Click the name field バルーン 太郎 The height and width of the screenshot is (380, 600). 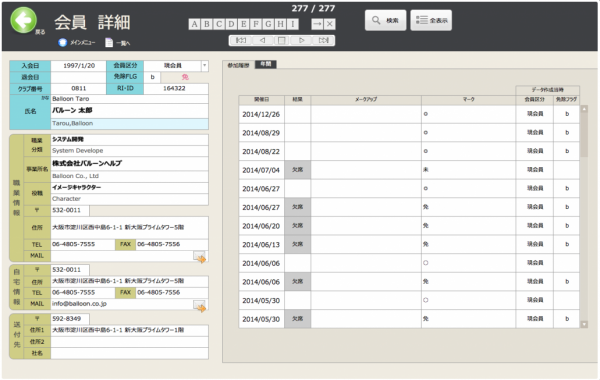[130, 111]
